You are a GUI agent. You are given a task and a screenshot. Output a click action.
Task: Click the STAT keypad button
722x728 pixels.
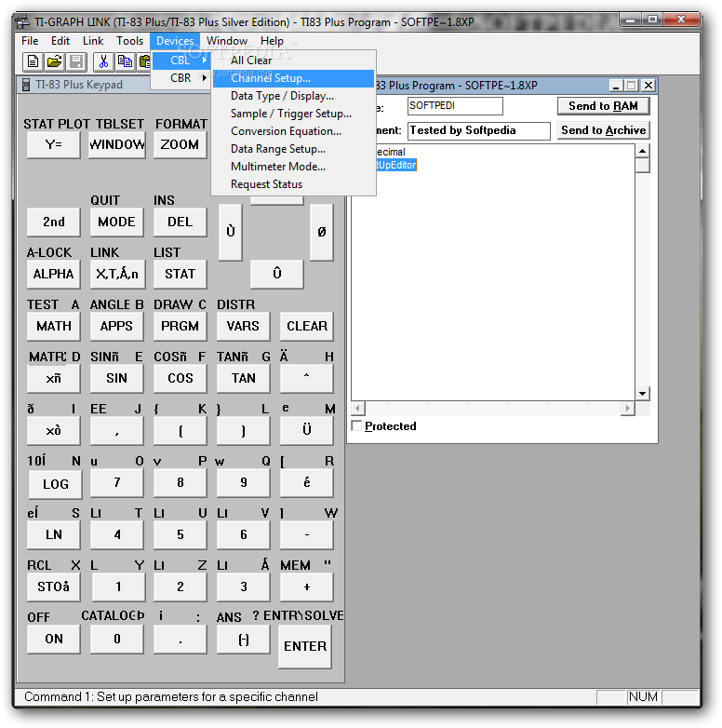180,274
